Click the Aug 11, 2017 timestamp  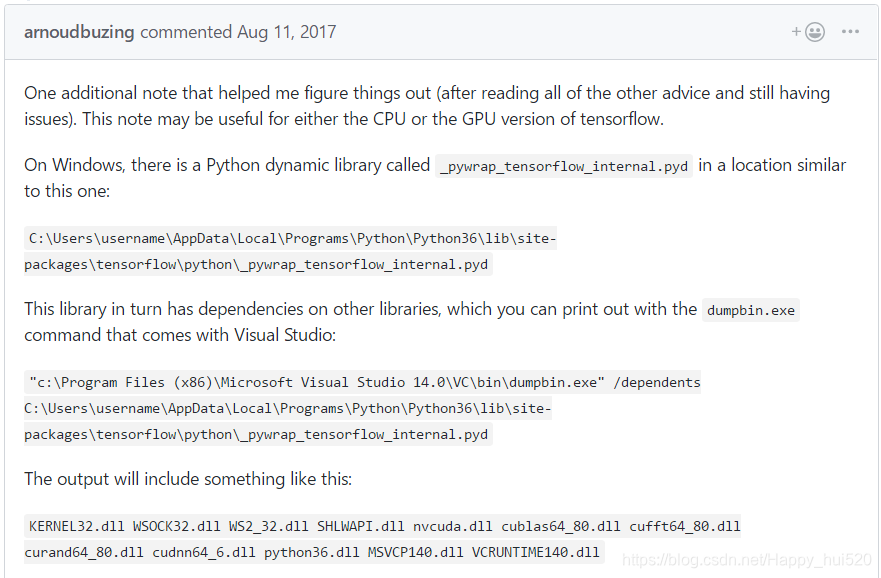(x=287, y=32)
